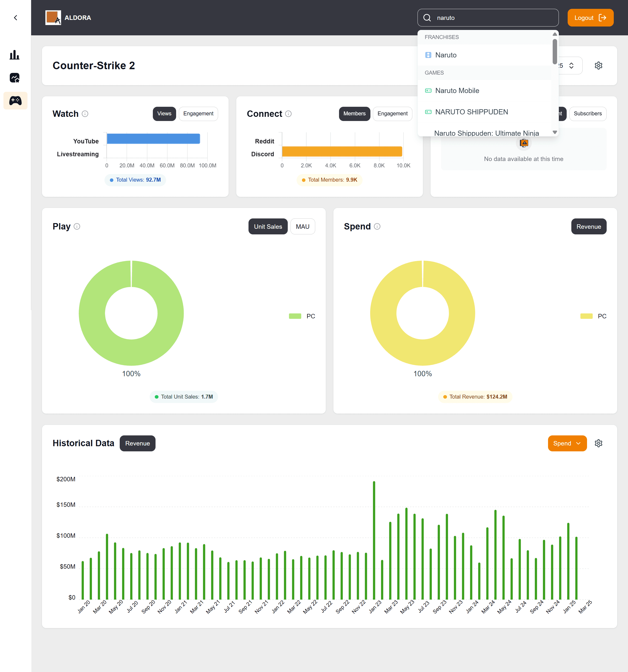Open settings gear beside the Historical Data panel
The height and width of the screenshot is (672, 628).
pos(599,443)
